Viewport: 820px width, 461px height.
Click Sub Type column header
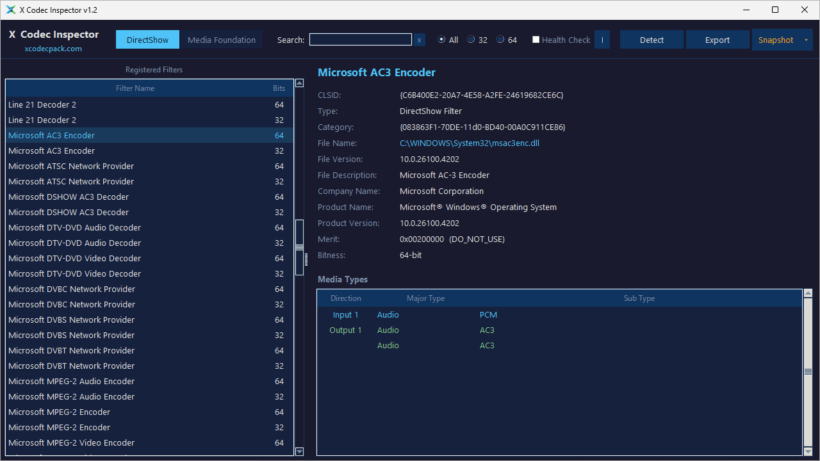coord(639,298)
